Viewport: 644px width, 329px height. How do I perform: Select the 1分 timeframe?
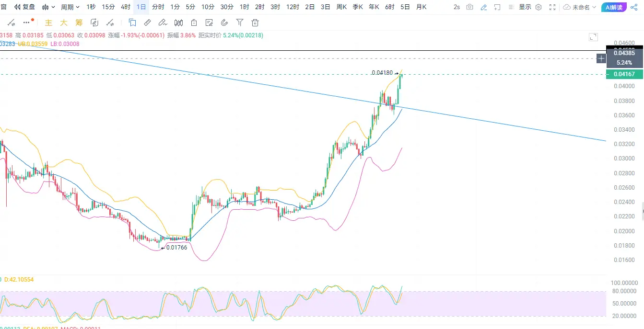pyautogui.click(x=175, y=7)
